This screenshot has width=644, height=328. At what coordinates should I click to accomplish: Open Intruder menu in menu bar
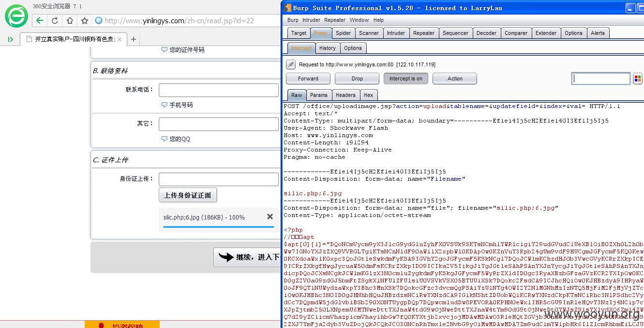click(x=311, y=20)
